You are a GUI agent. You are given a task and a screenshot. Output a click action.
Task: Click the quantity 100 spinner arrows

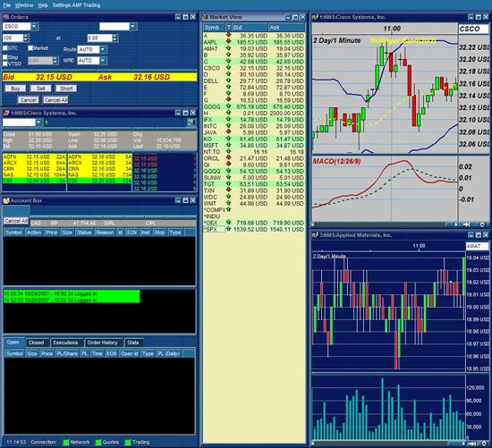[x=26, y=38]
